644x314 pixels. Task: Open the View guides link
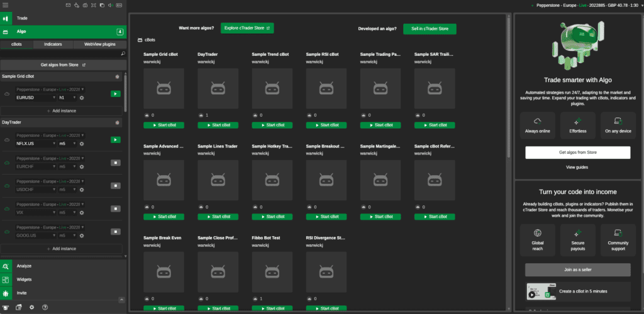[577, 167]
